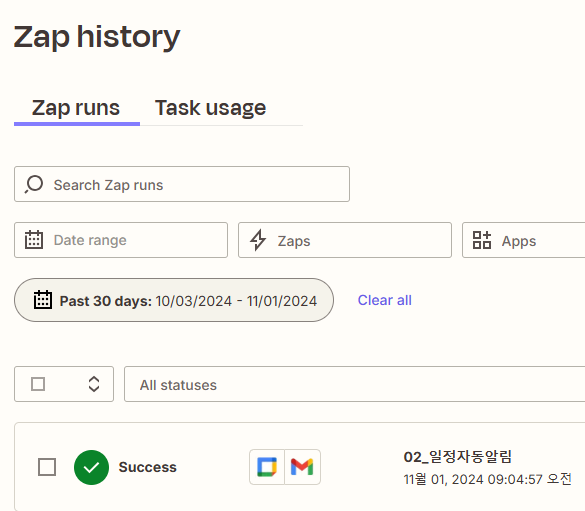Open the Task usage tab
The width and height of the screenshot is (585, 511).
point(210,108)
